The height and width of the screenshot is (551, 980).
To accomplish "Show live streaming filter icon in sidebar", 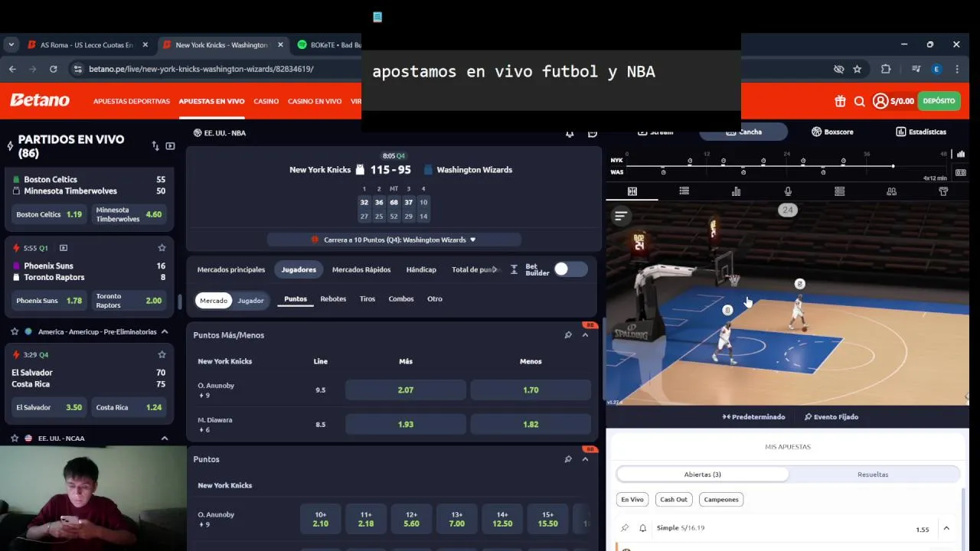I will click(170, 146).
